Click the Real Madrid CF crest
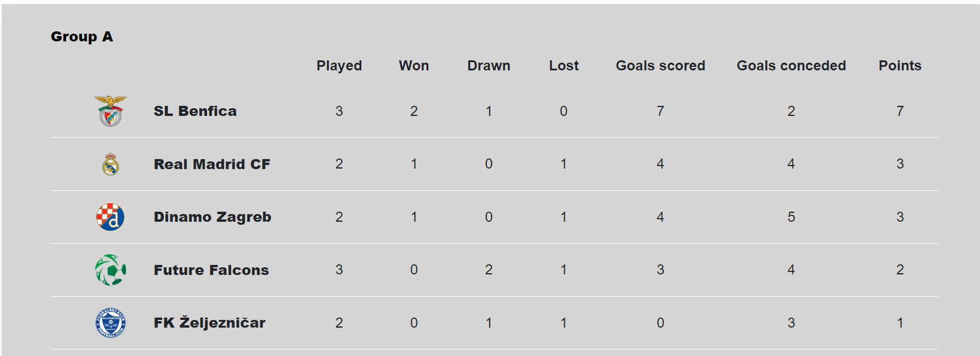 click(111, 164)
